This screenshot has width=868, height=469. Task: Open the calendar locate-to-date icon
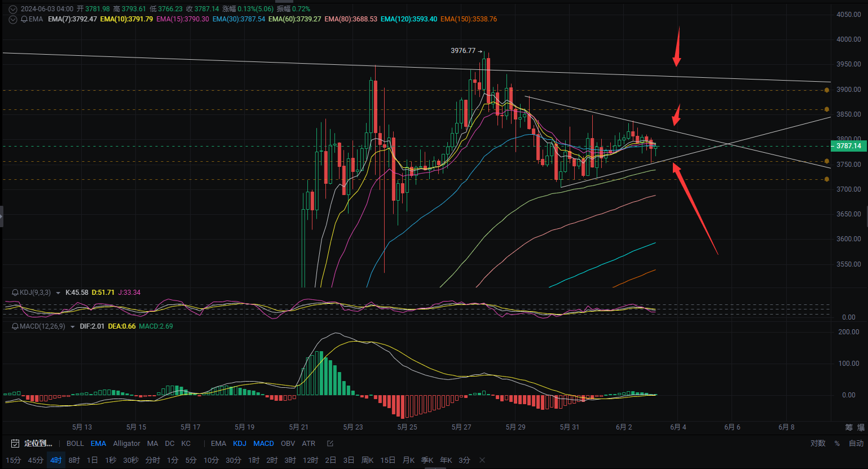pyautogui.click(x=15, y=444)
